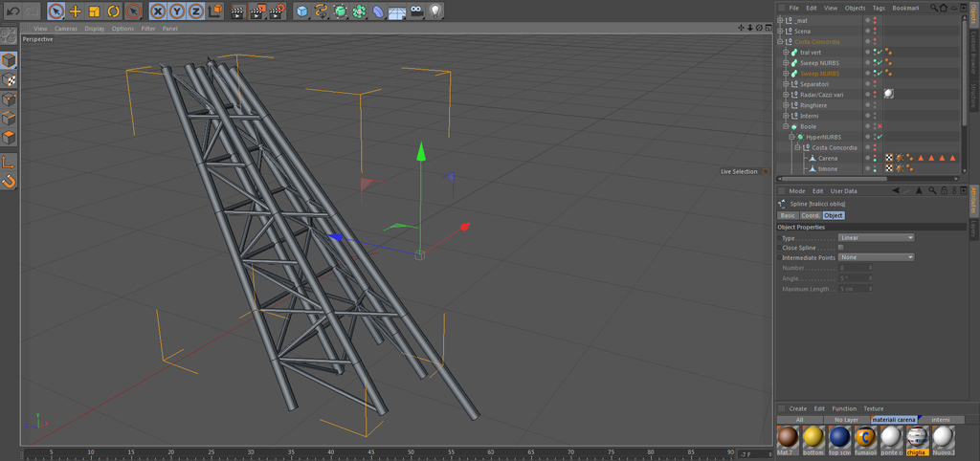The image size is (980, 461).
Task: Select the Move tool
Action: click(75, 11)
